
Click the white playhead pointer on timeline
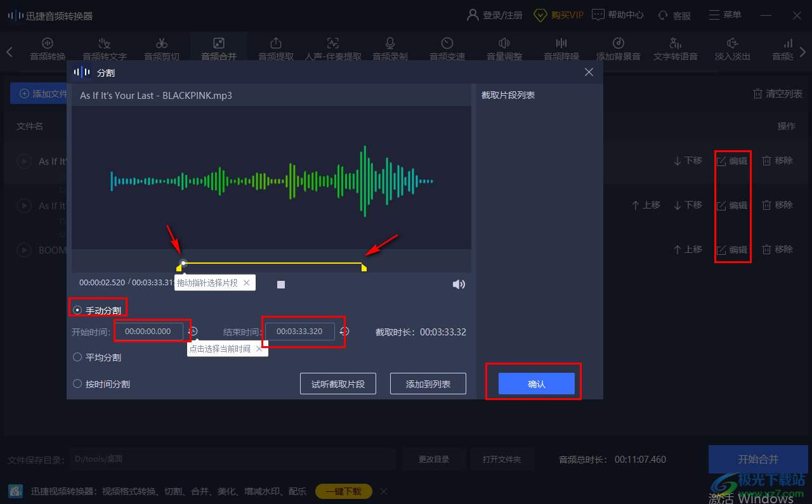(x=183, y=262)
